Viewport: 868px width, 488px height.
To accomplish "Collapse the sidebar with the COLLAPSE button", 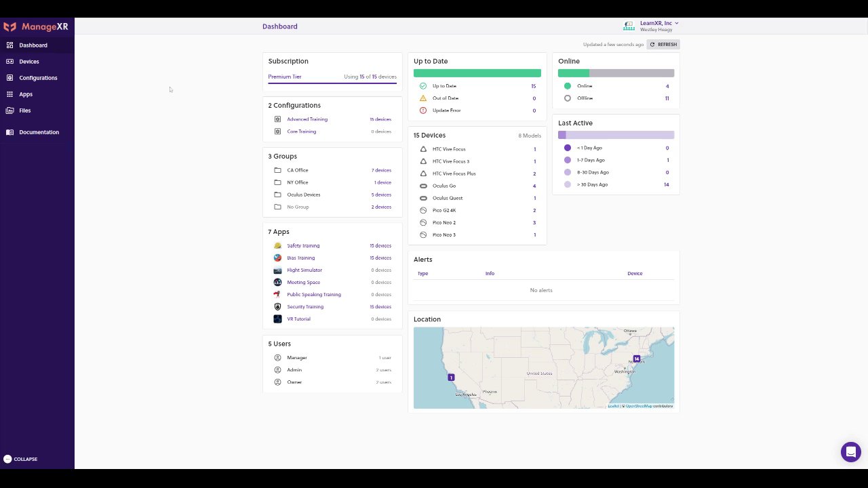I will pos(20,459).
